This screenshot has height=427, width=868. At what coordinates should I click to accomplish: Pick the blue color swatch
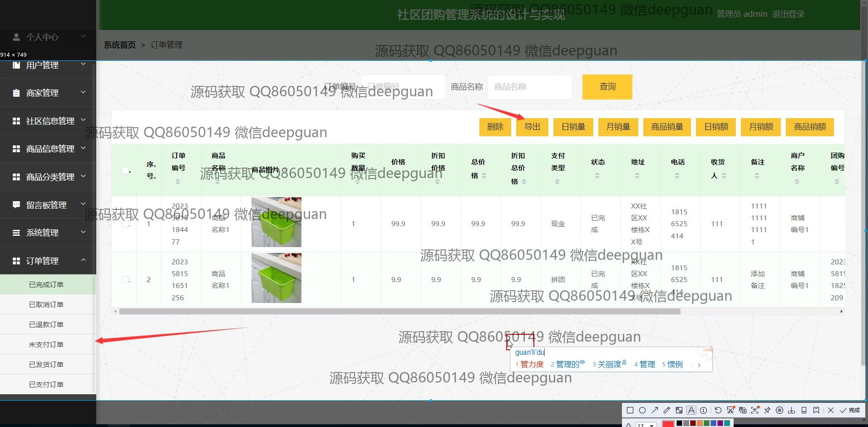pyautogui.click(x=713, y=423)
